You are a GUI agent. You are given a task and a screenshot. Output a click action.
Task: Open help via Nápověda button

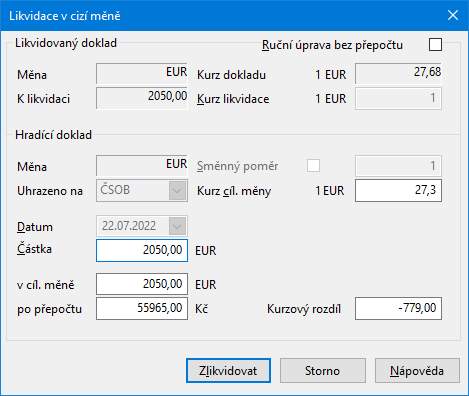click(x=417, y=370)
